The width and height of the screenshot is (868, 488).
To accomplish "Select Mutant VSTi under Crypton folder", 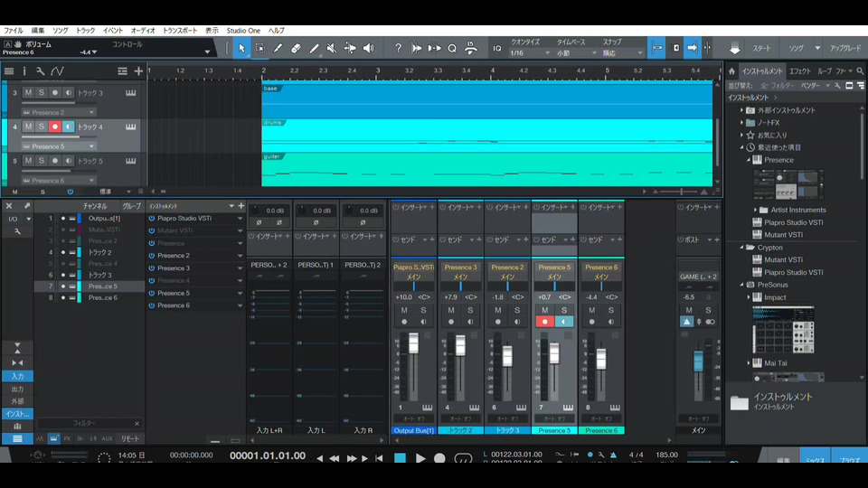I will click(783, 259).
